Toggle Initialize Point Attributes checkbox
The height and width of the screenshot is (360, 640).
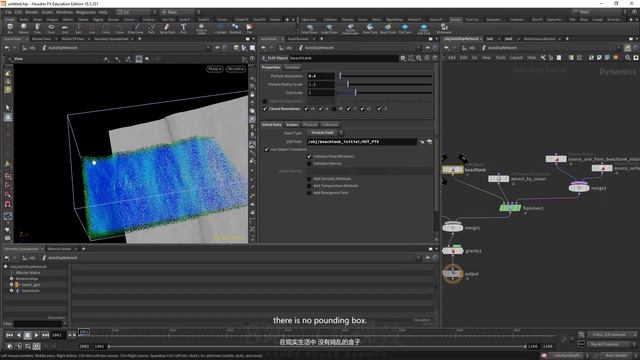(x=309, y=156)
